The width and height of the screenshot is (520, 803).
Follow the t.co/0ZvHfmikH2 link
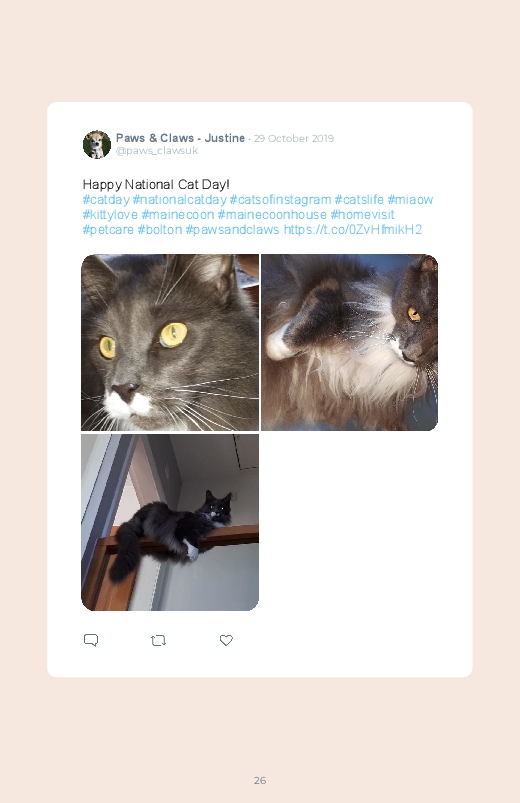click(x=353, y=229)
